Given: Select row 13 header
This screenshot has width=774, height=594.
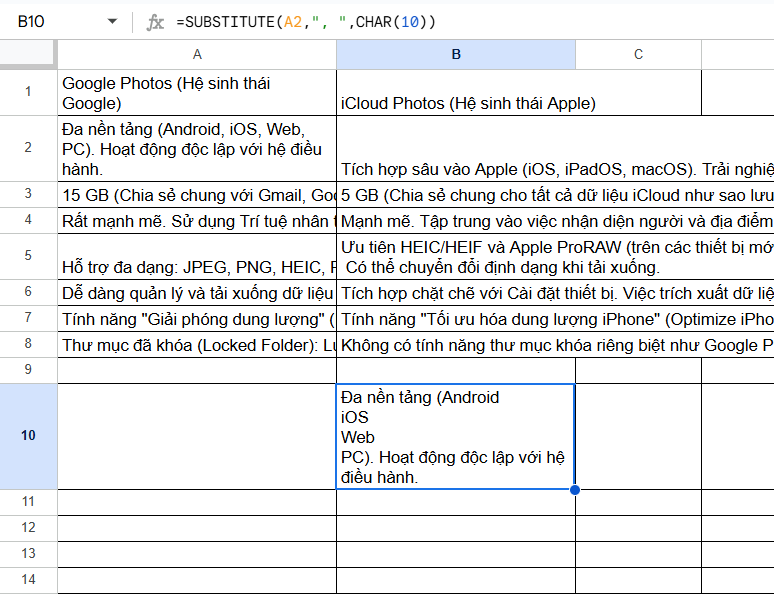Looking at the screenshot, I should coord(28,554).
